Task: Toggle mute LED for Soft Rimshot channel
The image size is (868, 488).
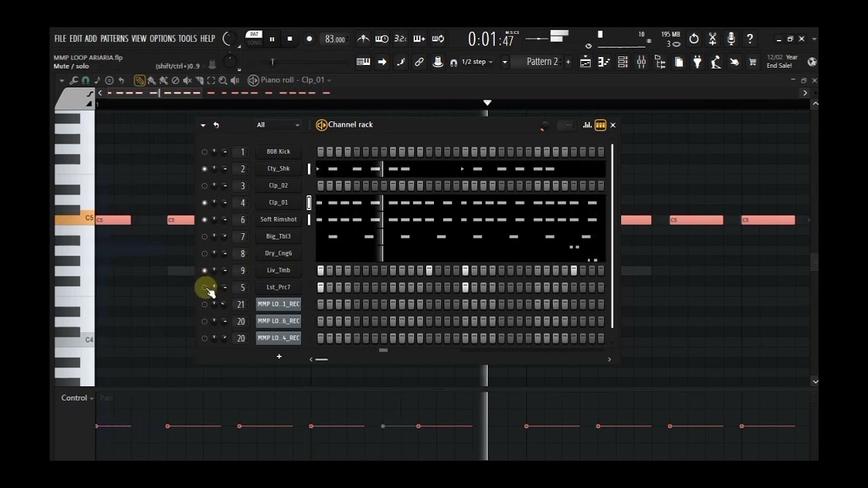Action: pos(204,220)
